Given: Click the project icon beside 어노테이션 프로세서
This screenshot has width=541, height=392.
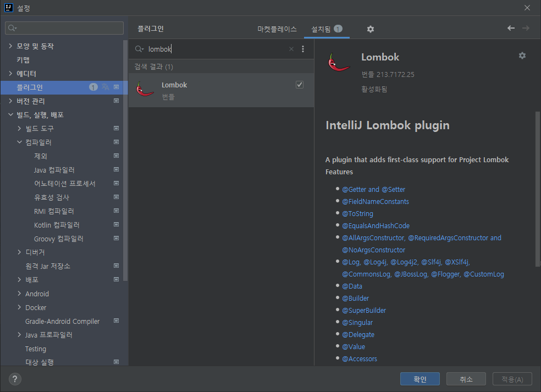Looking at the screenshot, I should click(x=116, y=183).
